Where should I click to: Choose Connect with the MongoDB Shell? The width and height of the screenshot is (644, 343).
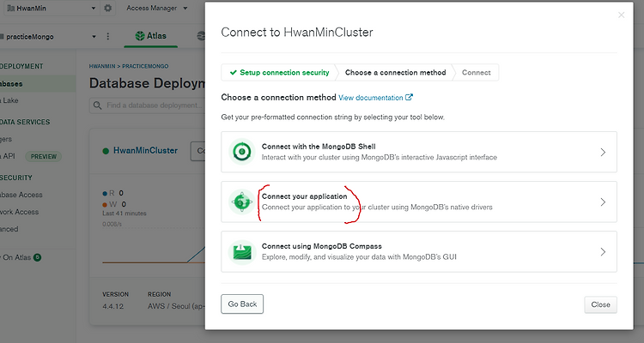pyautogui.click(x=419, y=152)
